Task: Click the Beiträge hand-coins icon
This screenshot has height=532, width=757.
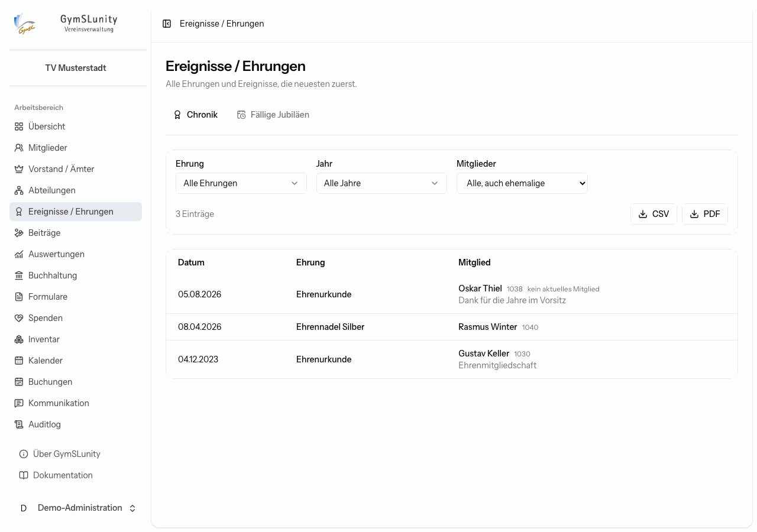Action: click(x=19, y=233)
